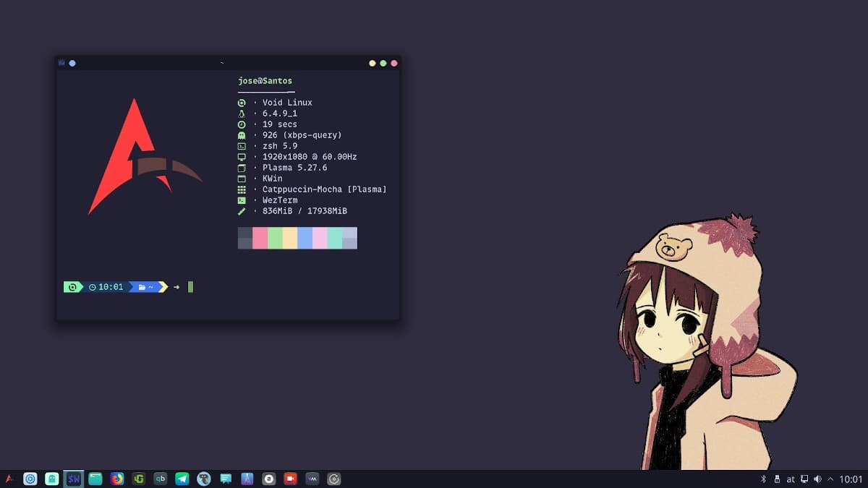Open the application launcher with red A logo
Image resolution: width=868 pixels, height=488 pixels.
pos(9,479)
